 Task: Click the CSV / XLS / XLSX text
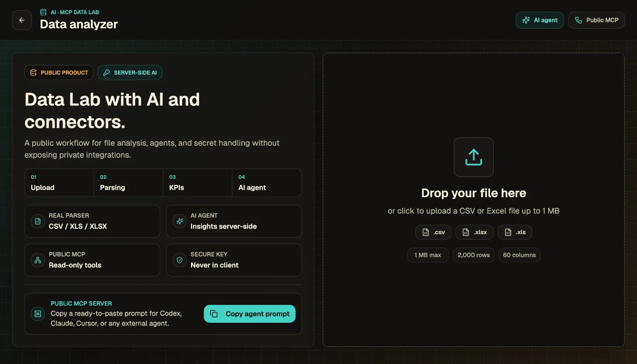coord(78,226)
